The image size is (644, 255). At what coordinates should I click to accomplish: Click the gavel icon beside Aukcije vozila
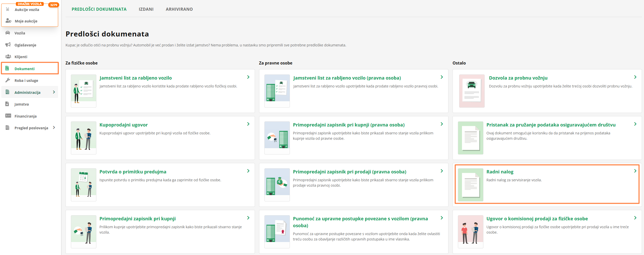8,9
